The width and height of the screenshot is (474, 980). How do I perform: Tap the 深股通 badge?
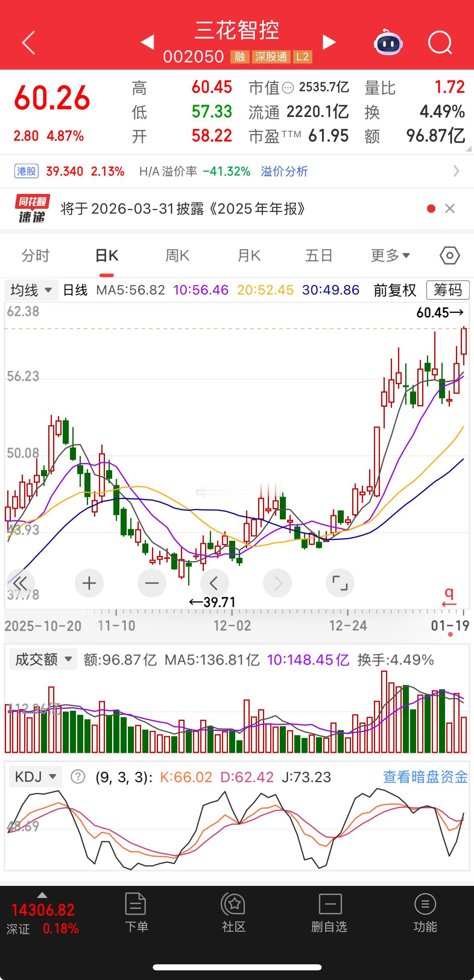[x=271, y=57]
